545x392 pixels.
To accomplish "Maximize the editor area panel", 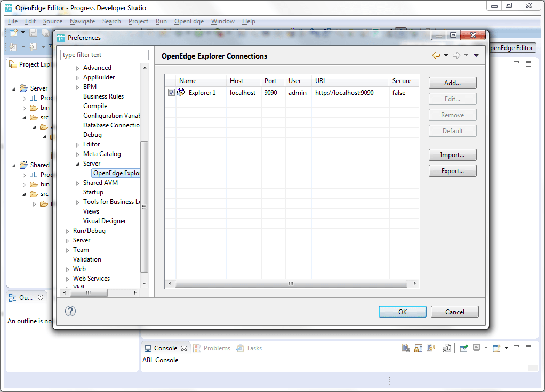I will pyautogui.click(x=528, y=64).
